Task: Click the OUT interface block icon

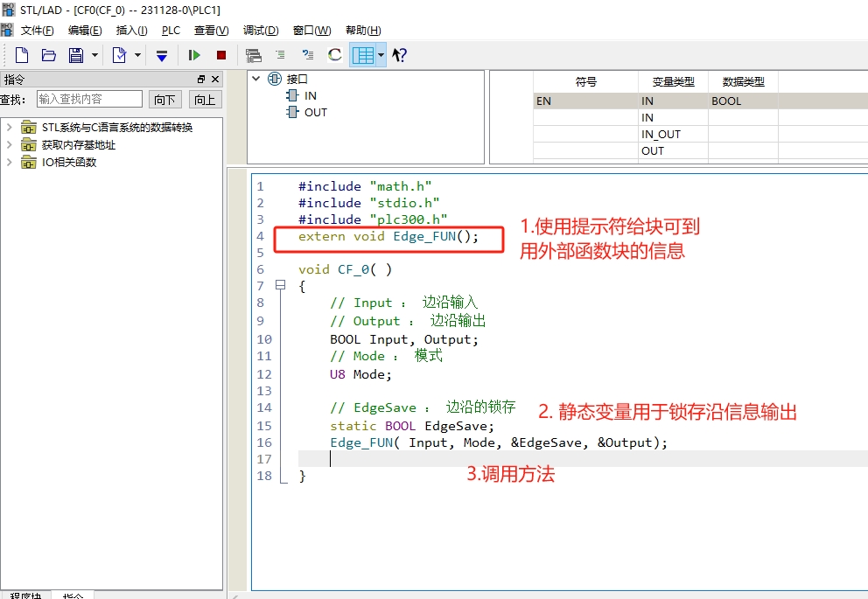Action: 292,112
